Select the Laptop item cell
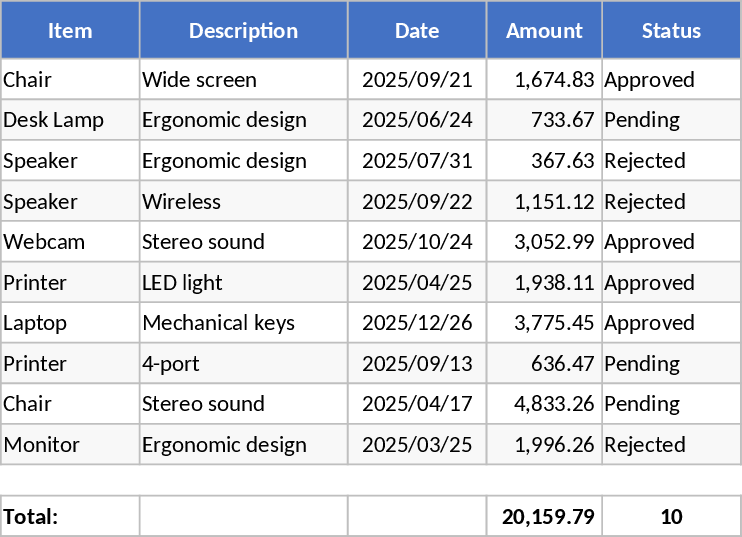 [70, 323]
